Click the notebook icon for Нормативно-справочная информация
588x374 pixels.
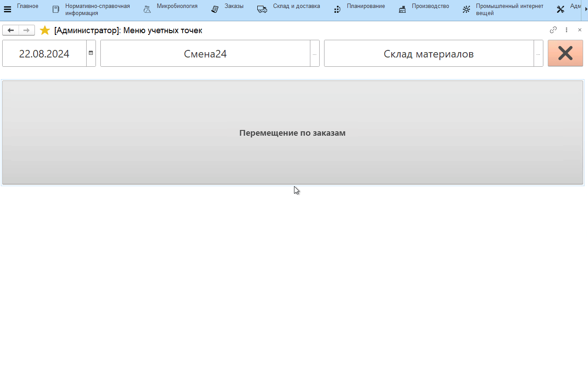pyautogui.click(x=56, y=9)
